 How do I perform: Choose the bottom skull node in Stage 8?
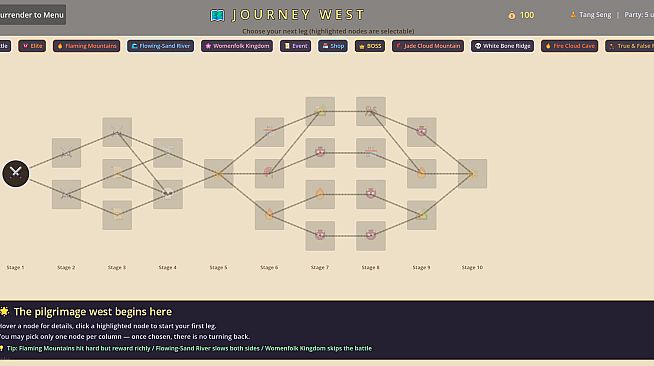pyautogui.click(x=371, y=236)
